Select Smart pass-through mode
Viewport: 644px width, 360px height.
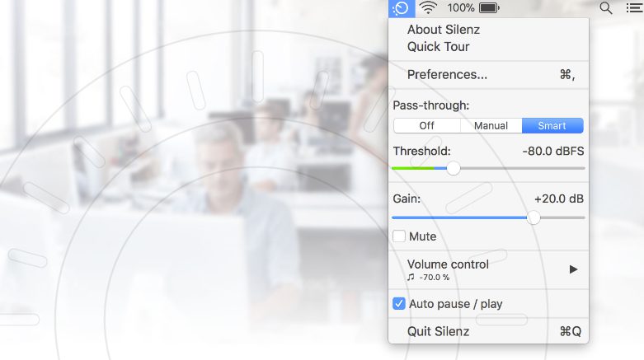click(x=552, y=126)
